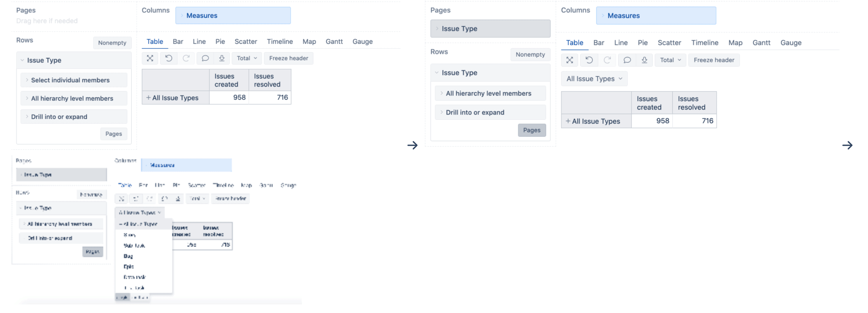The image size is (868, 313).
Task: Choose Epic in the open issue type list
Action: 128,266
